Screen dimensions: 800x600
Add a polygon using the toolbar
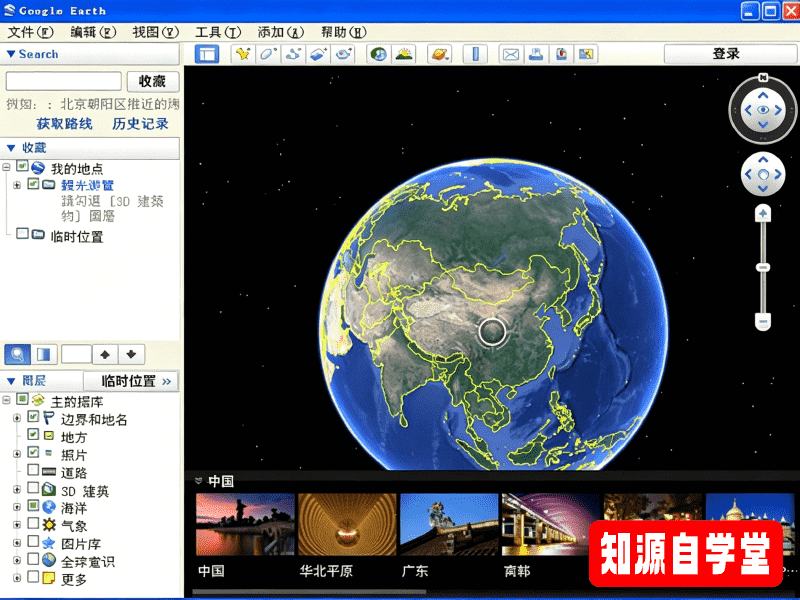[x=268, y=54]
